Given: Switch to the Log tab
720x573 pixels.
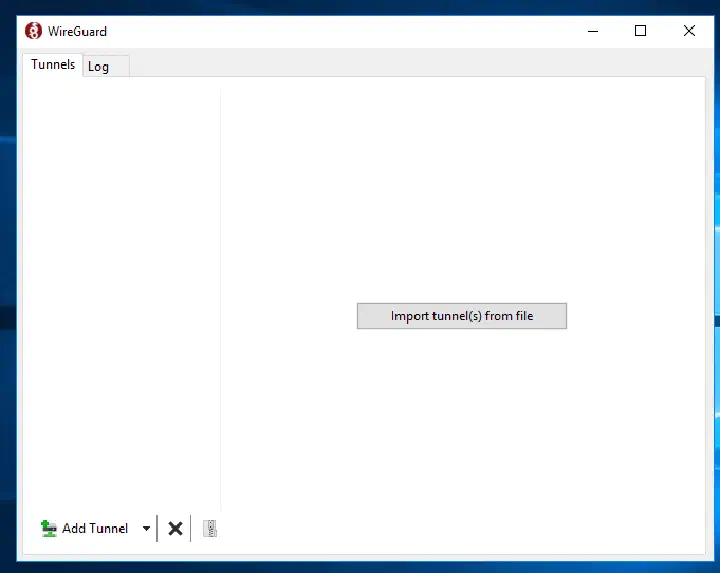Looking at the screenshot, I should [105, 67].
